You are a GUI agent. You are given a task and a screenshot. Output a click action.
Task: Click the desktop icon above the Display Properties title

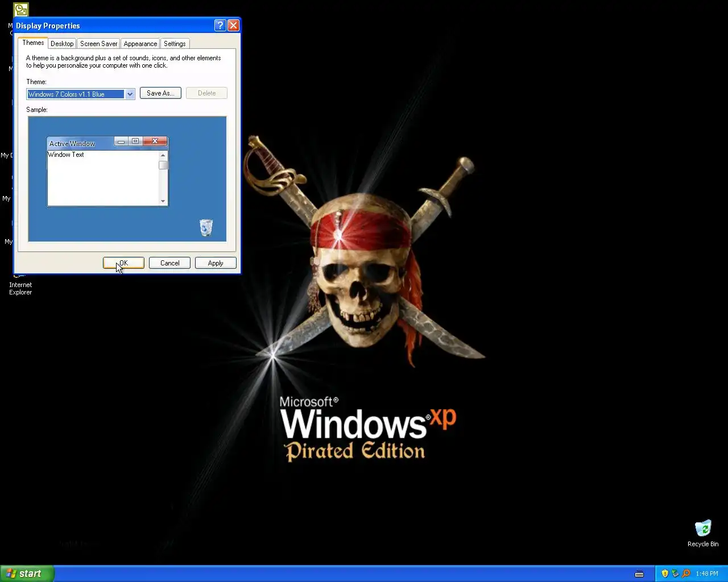click(x=21, y=10)
